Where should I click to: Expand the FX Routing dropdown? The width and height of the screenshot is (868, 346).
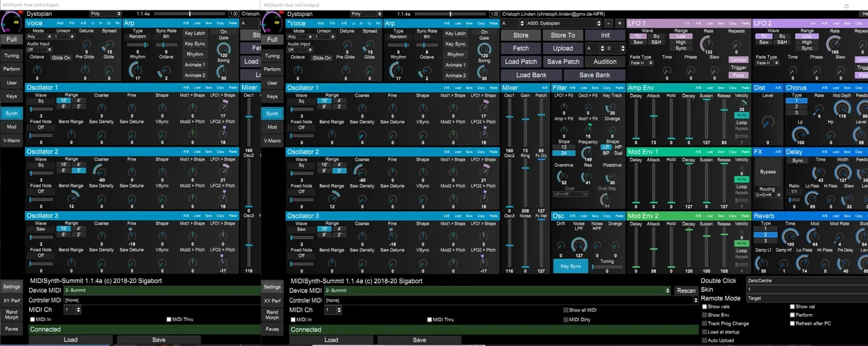pyautogui.click(x=766, y=194)
